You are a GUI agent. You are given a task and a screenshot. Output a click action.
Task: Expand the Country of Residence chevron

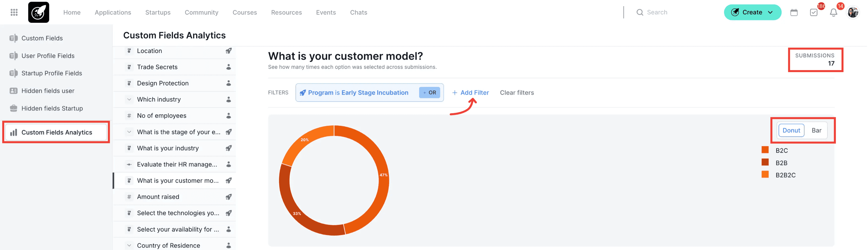129,245
